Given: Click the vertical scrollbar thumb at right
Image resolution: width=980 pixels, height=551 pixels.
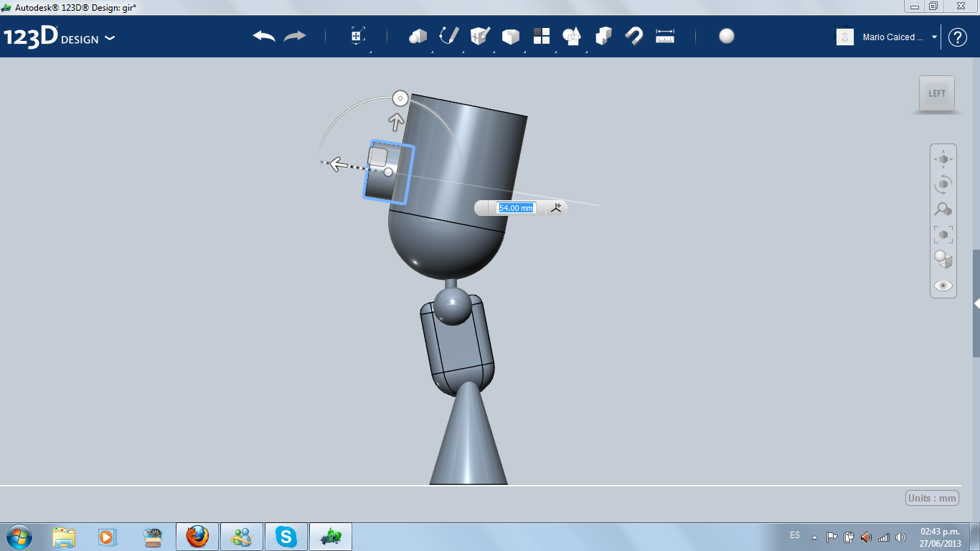Looking at the screenshot, I should point(976,303).
